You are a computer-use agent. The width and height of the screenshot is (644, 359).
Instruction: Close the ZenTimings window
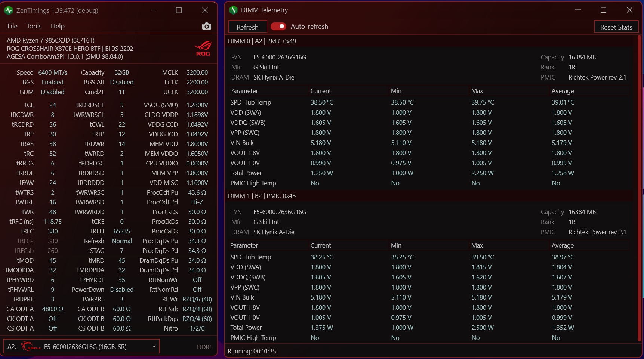coord(205,10)
